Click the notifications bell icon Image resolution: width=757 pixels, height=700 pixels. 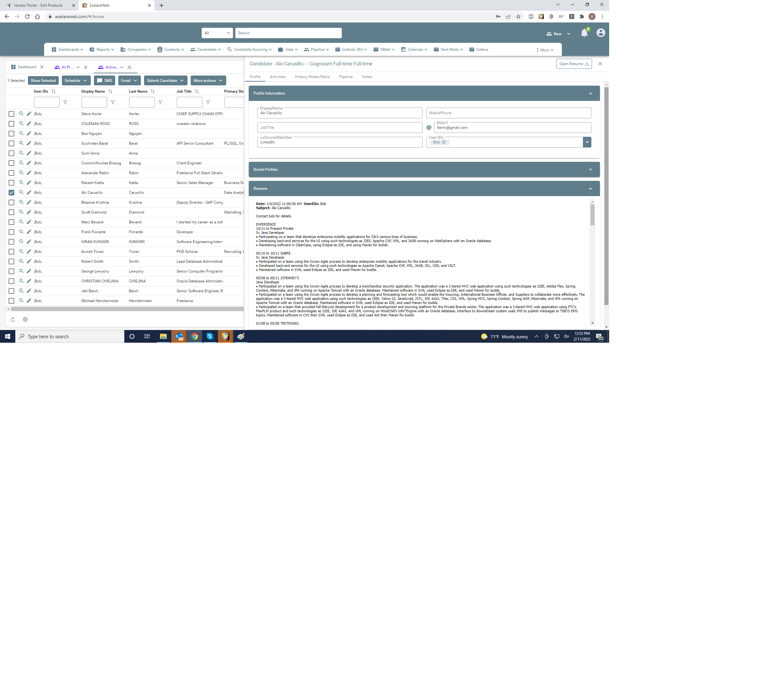tap(584, 33)
